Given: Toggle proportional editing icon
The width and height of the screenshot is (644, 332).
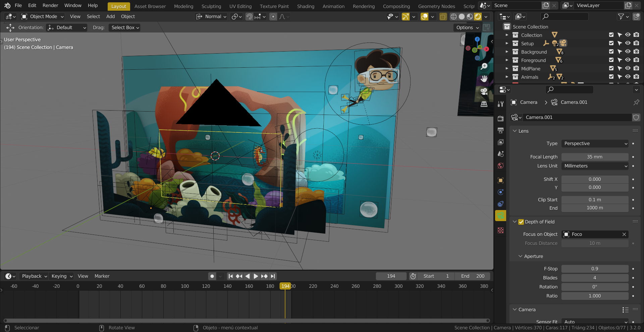Looking at the screenshot, I should tap(273, 16).
